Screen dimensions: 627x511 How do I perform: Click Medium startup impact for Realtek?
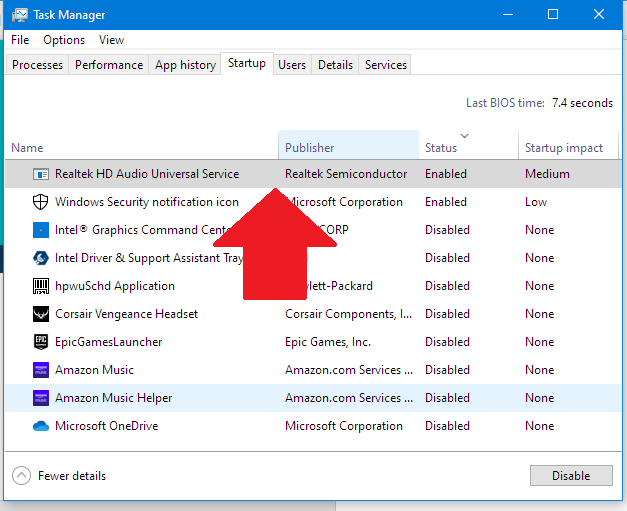[x=547, y=174]
